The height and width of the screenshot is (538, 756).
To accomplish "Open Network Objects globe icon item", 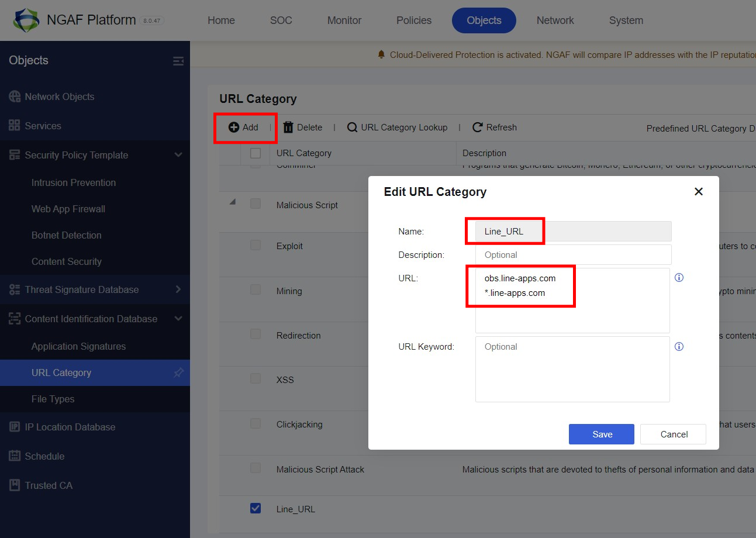I will [x=15, y=96].
